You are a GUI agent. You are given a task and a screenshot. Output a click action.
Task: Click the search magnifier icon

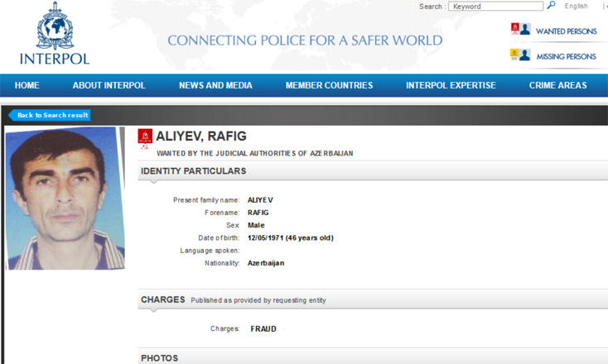point(551,6)
